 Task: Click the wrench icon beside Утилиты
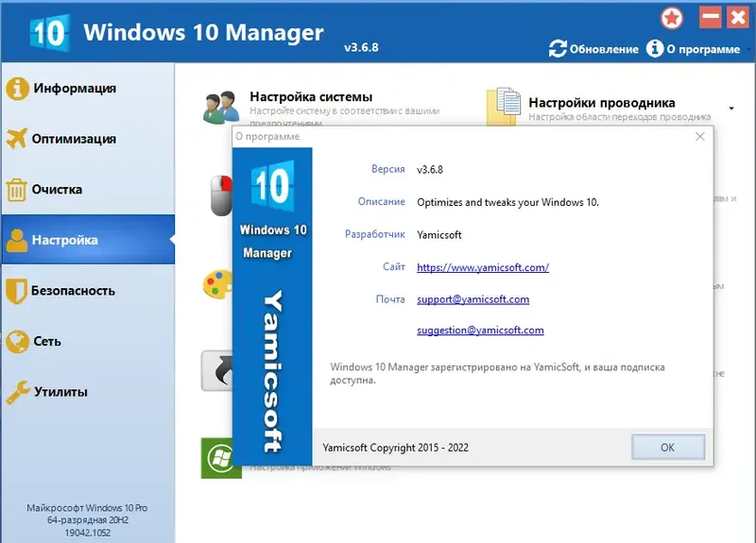18,392
